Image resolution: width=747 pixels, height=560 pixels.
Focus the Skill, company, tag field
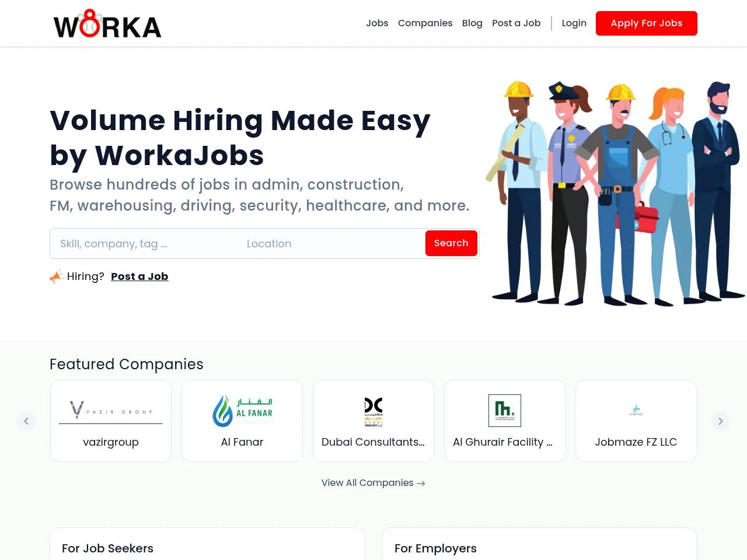coord(144,244)
